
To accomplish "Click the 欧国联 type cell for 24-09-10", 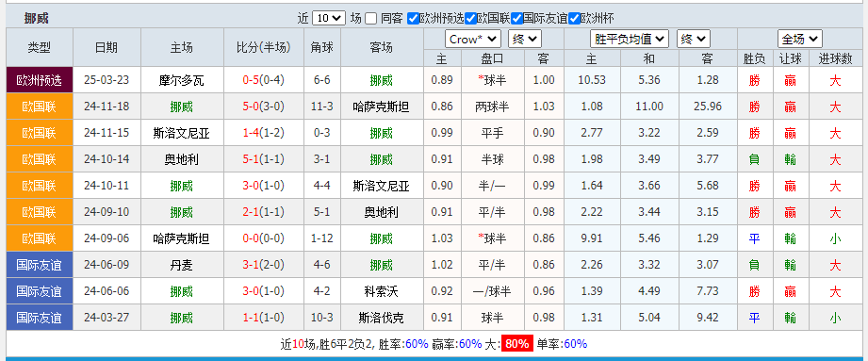I will (40, 212).
